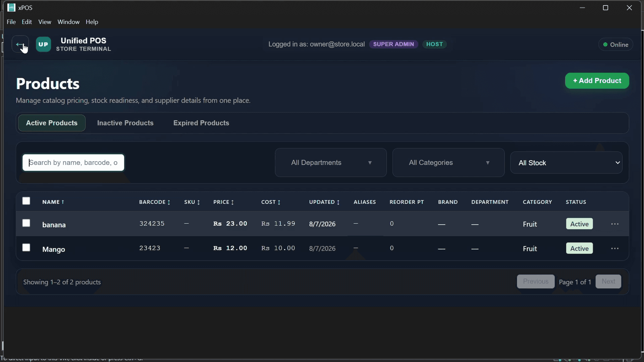Switch to the Active Products tab

[x=52, y=123]
